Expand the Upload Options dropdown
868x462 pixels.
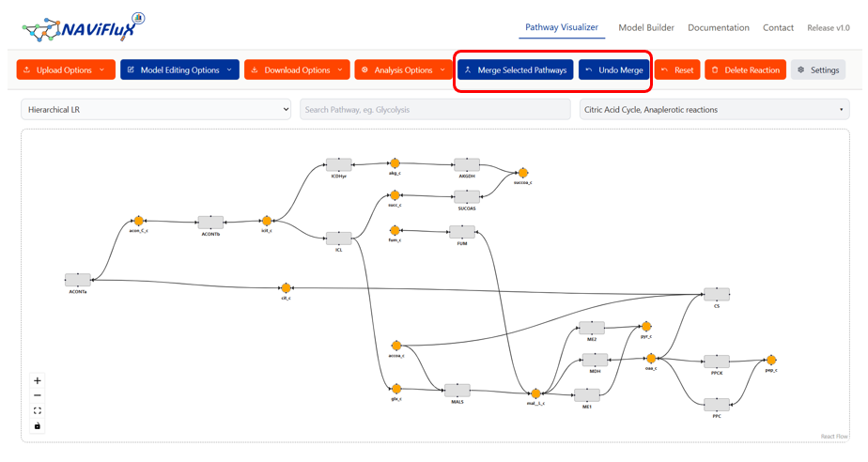pyautogui.click(x=66, y=70)
